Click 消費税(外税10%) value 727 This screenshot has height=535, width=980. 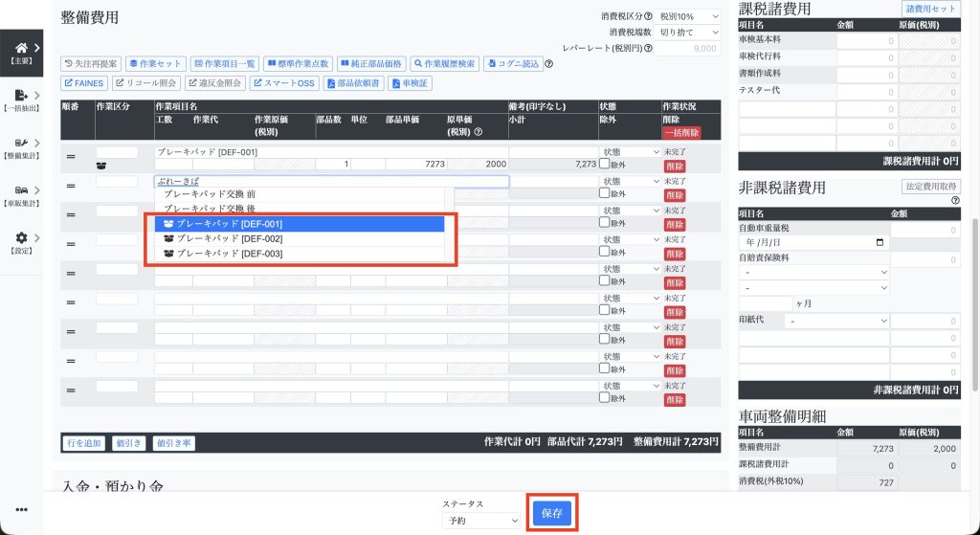tap(866, 481)
